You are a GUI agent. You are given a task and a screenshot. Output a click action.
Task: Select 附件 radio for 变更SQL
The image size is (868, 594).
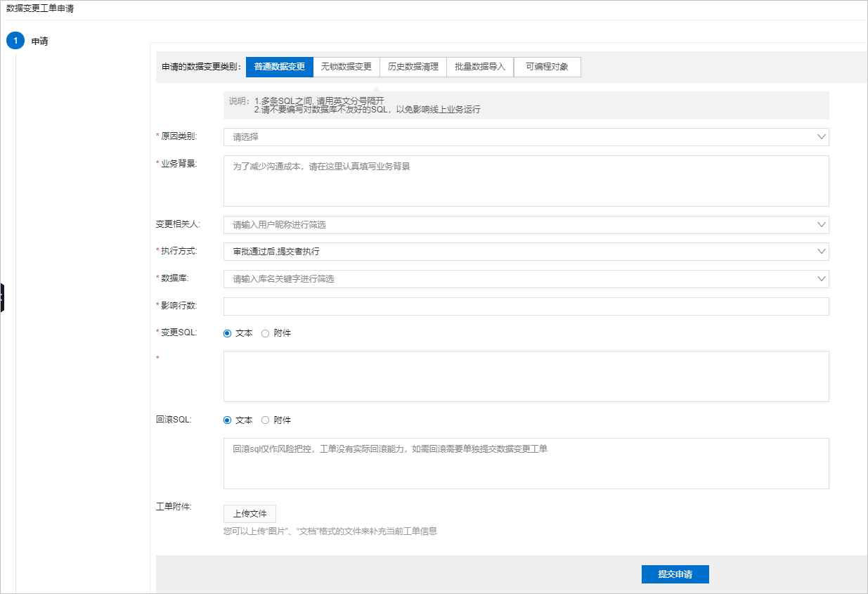point(265,333)
